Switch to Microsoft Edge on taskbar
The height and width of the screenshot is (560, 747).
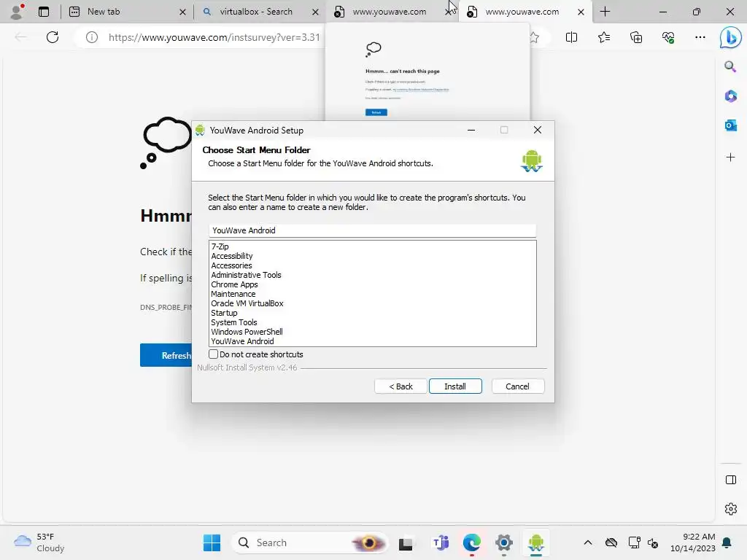472,542
